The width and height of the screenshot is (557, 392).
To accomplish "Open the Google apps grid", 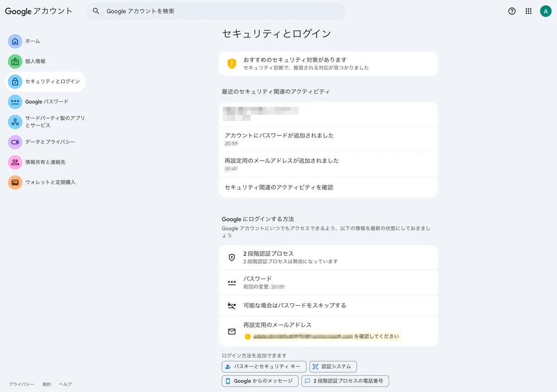I will [x=528, y=11].
